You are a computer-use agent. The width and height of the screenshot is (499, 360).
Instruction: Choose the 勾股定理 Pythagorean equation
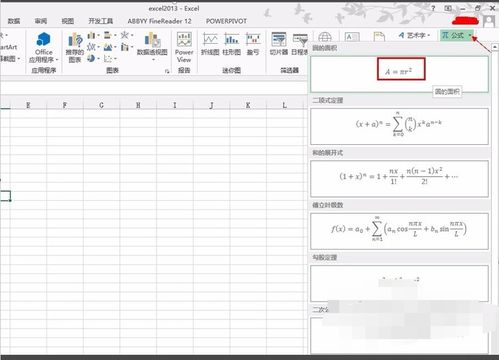tap(399, 283)
